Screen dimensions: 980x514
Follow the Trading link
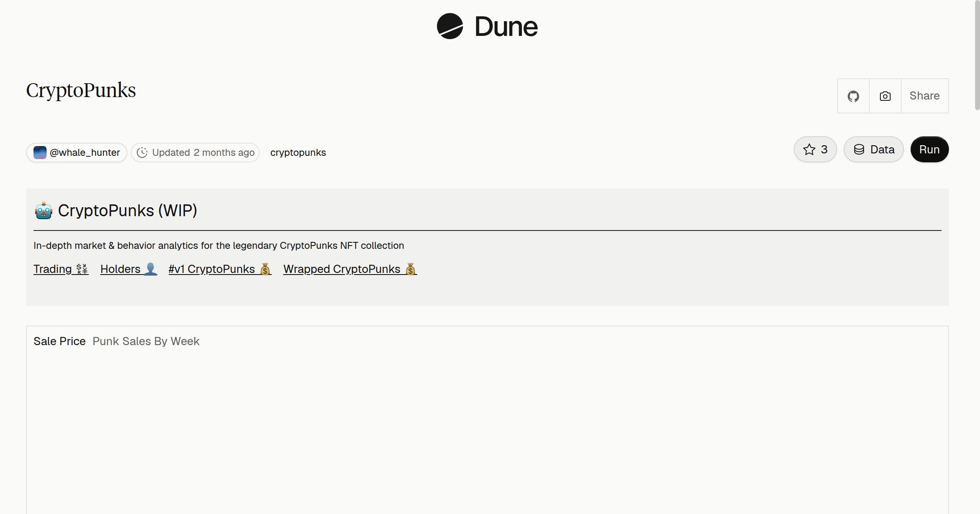click(x=61, y=269)
